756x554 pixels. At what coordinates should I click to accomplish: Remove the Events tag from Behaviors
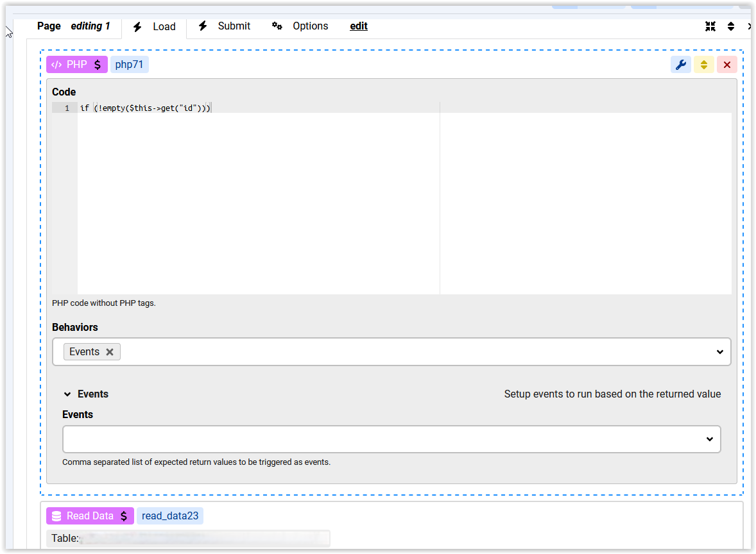[110, 352]
